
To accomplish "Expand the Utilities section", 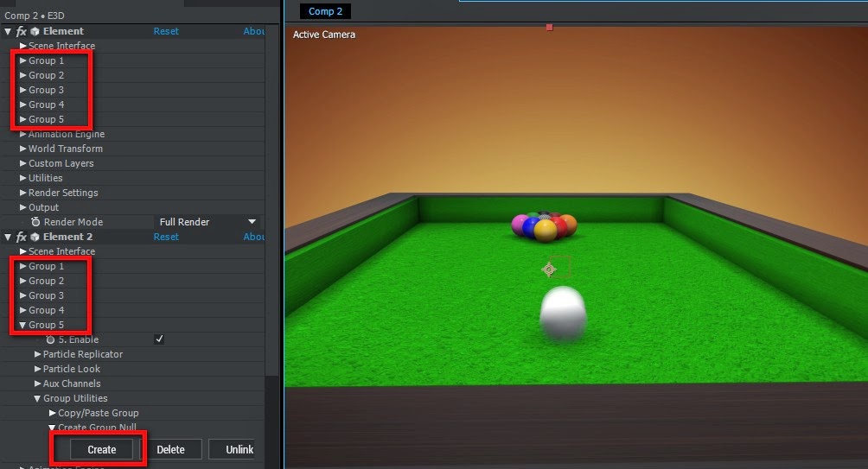I will pyautogui.click(x=22, y=178).
